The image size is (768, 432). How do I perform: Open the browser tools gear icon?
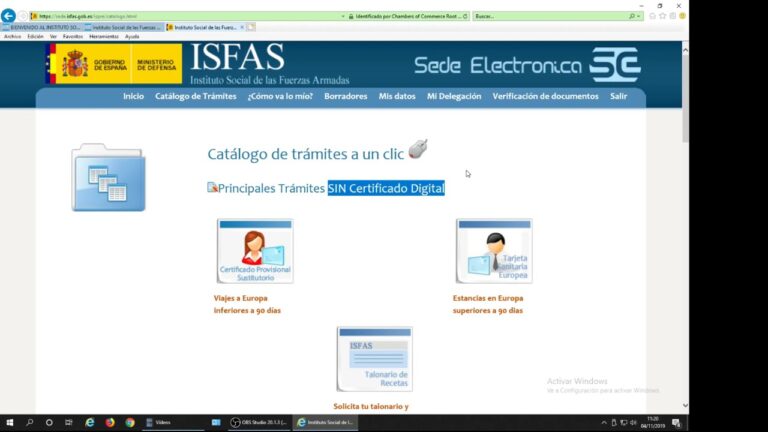[673, 16]
